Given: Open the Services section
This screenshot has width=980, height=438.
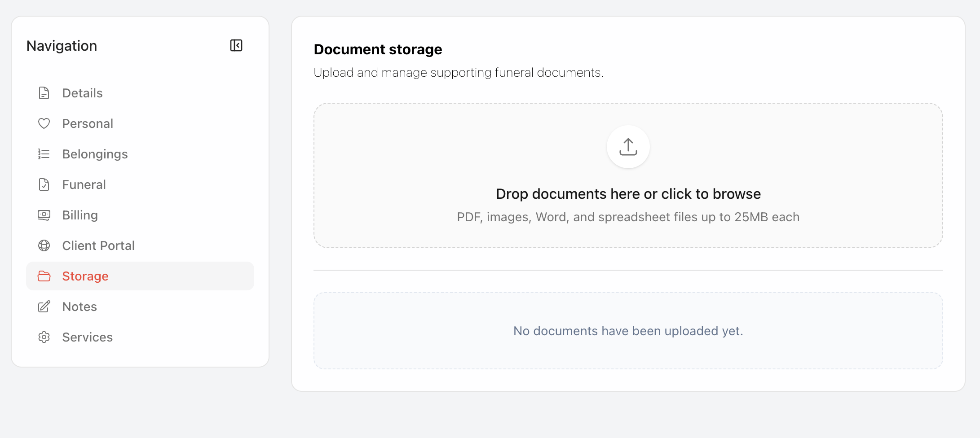Looking at the screenshot, I should click(87, 337).
